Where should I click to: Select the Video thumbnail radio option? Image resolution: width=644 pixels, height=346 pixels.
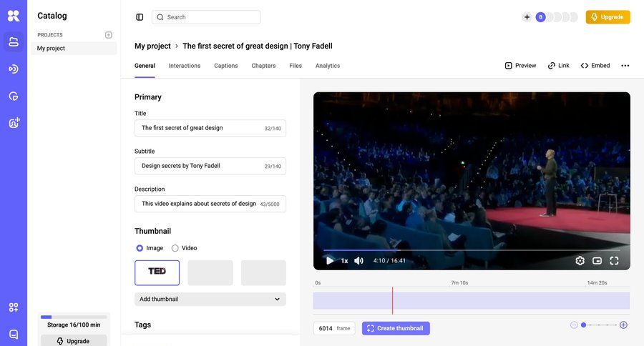tap(175, 248)
